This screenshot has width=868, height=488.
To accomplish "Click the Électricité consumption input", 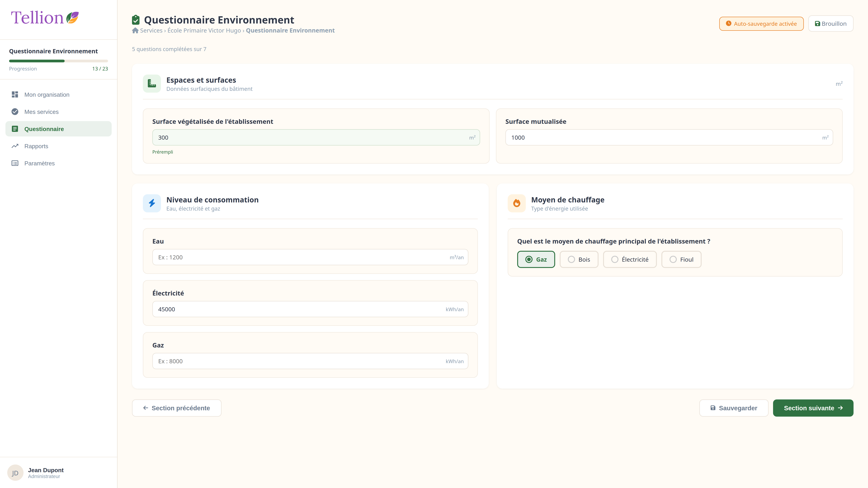I will click(x=310, y=309).
